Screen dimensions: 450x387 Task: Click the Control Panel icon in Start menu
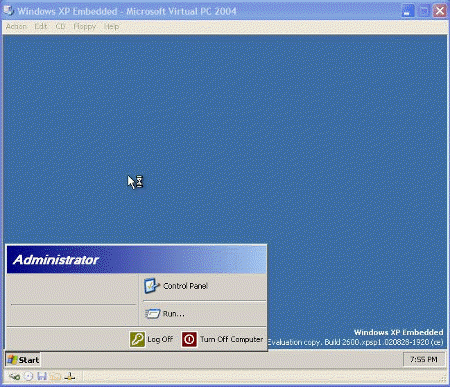tap(151, 286)
